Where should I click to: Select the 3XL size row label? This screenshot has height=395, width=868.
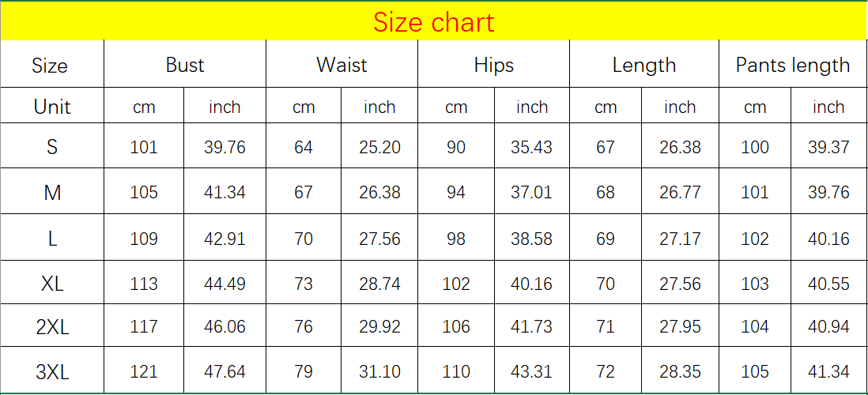(x=52, y=372)
